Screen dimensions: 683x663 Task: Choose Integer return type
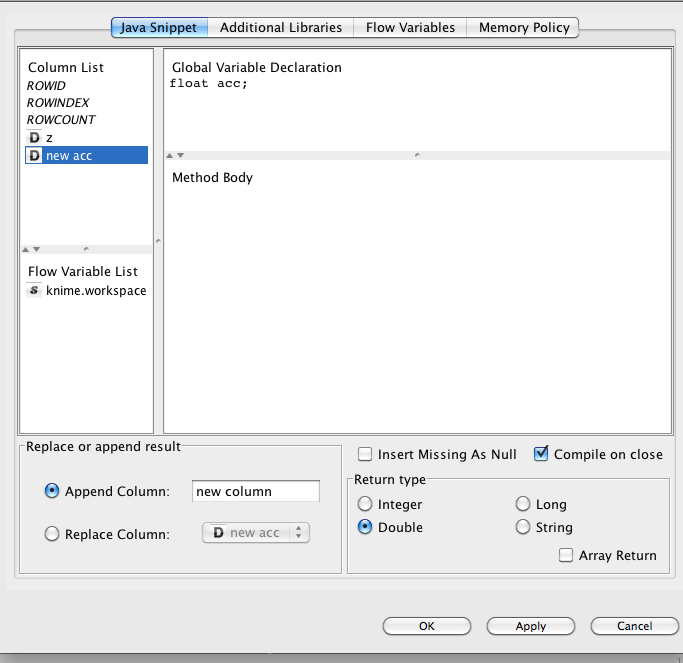tap(365, 504)
